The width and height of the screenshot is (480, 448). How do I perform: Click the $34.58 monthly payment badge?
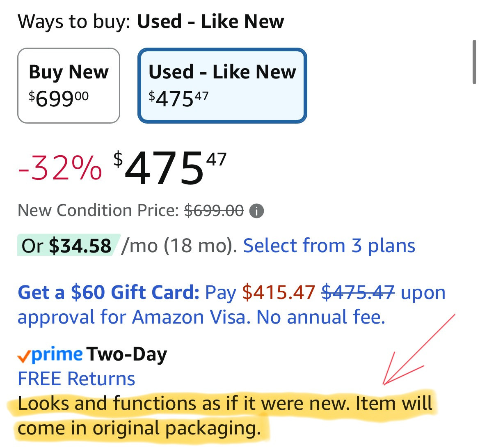68,246
